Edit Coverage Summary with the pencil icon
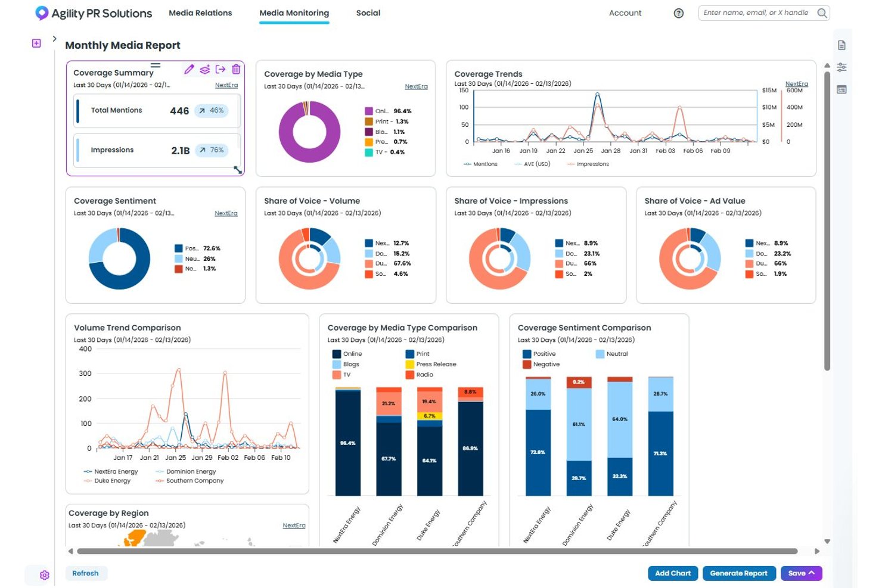The width and height of the screenshot is (882, 588). pos(189,69)
